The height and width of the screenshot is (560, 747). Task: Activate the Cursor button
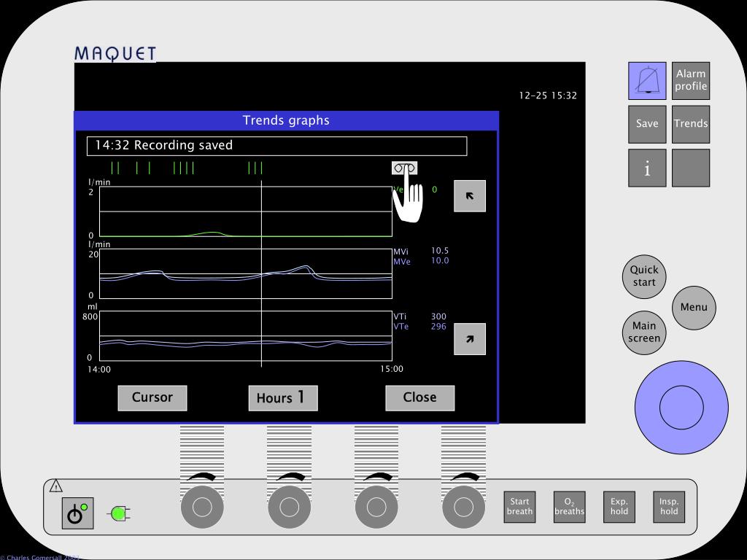[x=152, y=397]
